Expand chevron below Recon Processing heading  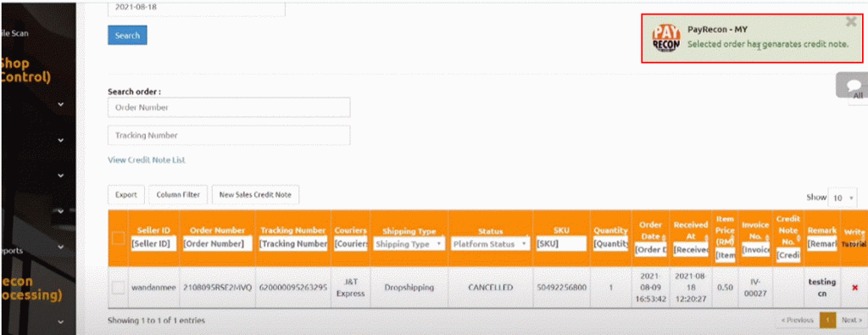(60, 321)
